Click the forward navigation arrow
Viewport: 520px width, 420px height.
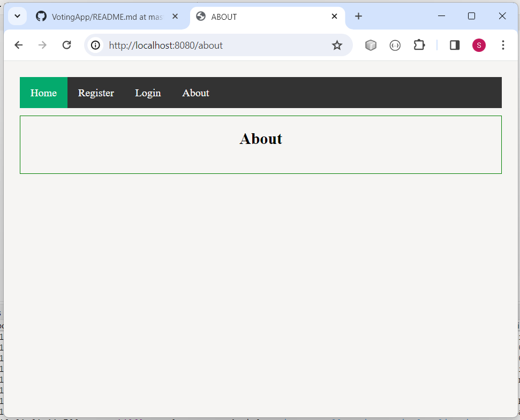coord(42,45)
